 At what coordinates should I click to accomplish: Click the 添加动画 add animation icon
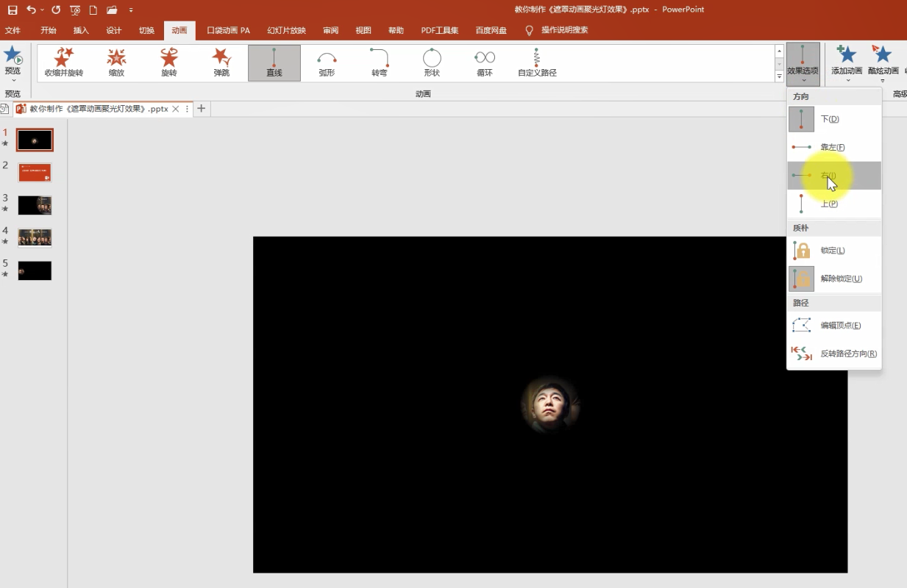point(847,60)
